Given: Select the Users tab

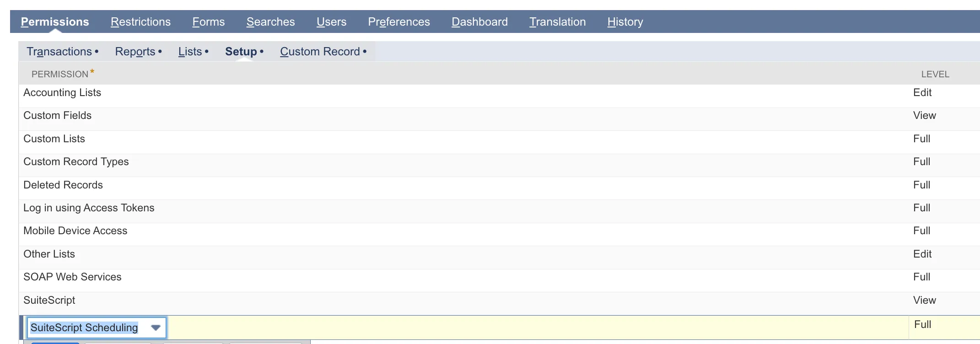Looking at the screenshot, I should (x=331, y=21).
